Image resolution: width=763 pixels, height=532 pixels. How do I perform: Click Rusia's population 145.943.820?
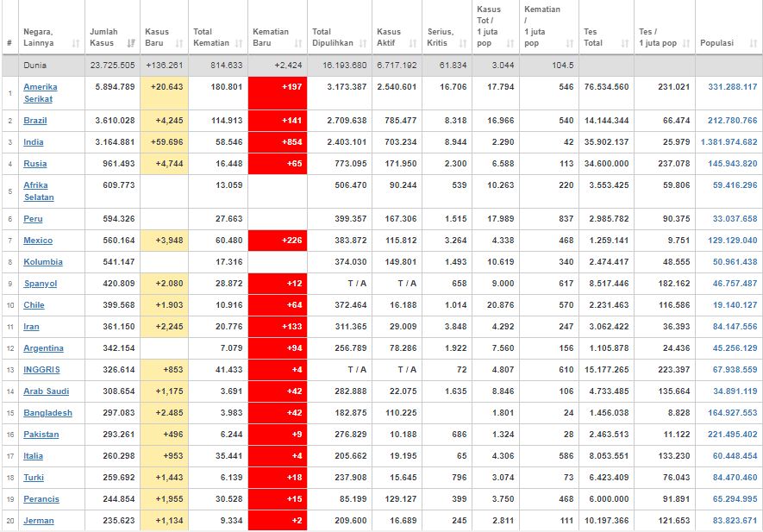(x=732, y=164)
